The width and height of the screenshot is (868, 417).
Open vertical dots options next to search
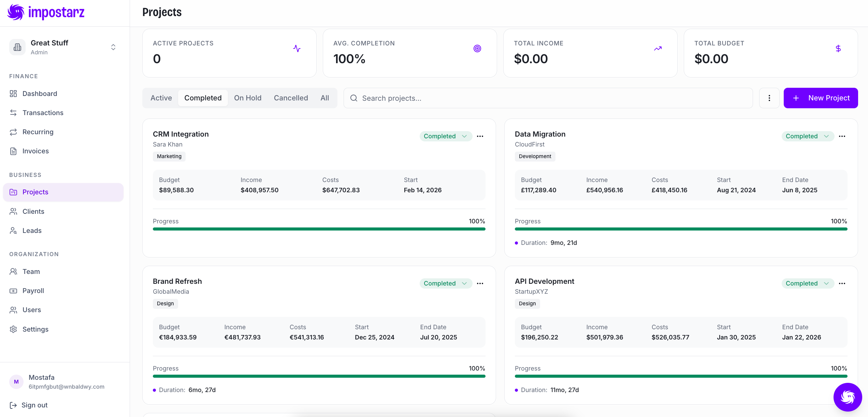pos(769,98)
